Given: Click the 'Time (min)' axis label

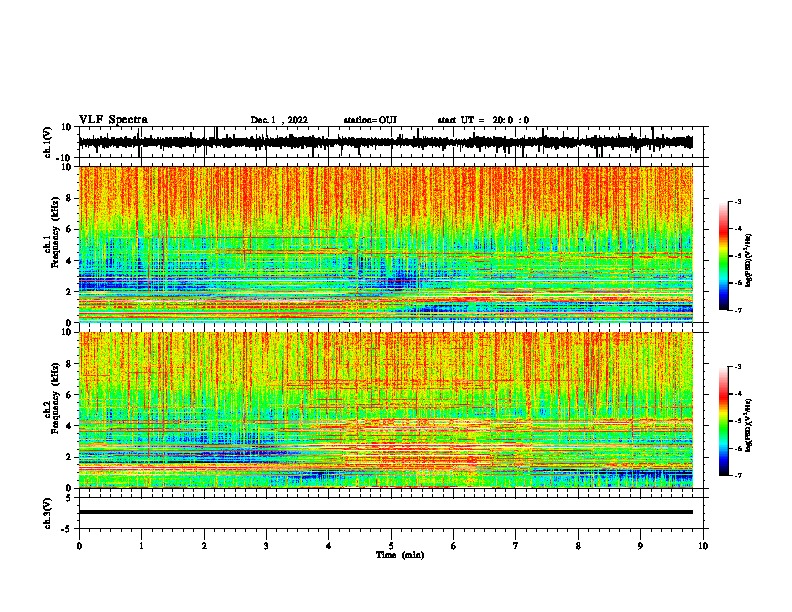Looking at the screenshot, I should tap(400, 555).
